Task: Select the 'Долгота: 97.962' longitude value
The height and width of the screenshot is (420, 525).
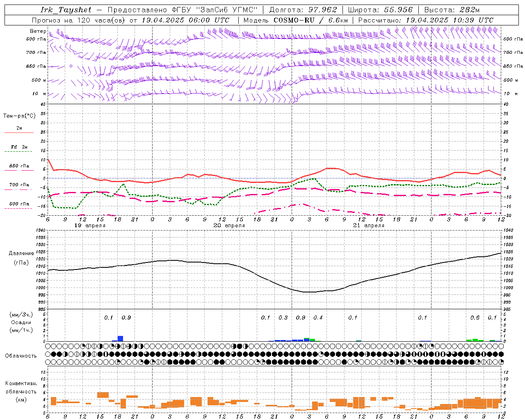Action: point(303,10)
